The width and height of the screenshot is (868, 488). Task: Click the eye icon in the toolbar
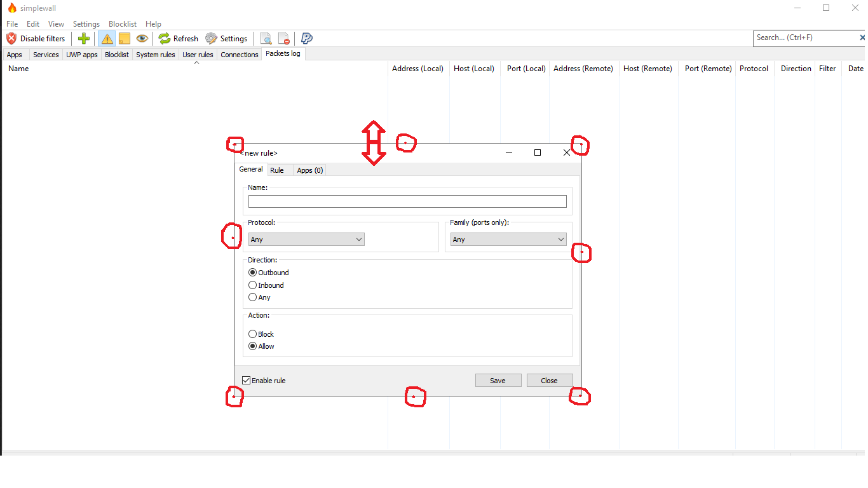(142, 38)
